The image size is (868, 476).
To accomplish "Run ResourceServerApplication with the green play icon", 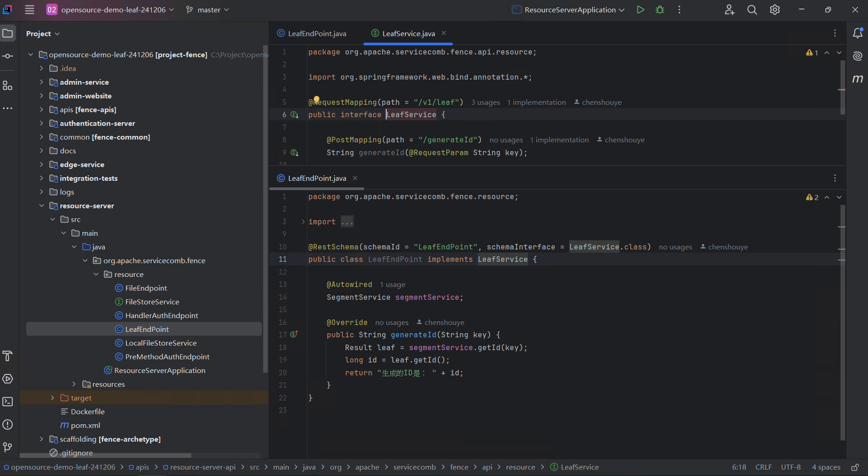I will [640, 10].
